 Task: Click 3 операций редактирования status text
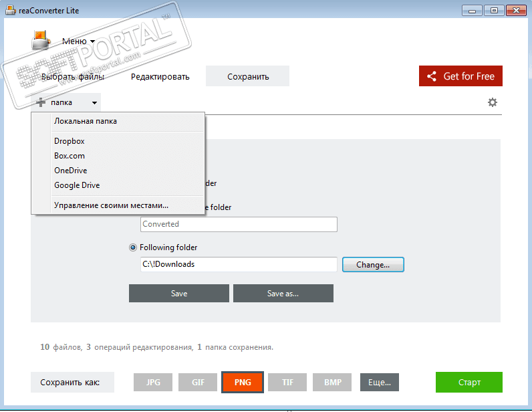click(x=140, y=347)
